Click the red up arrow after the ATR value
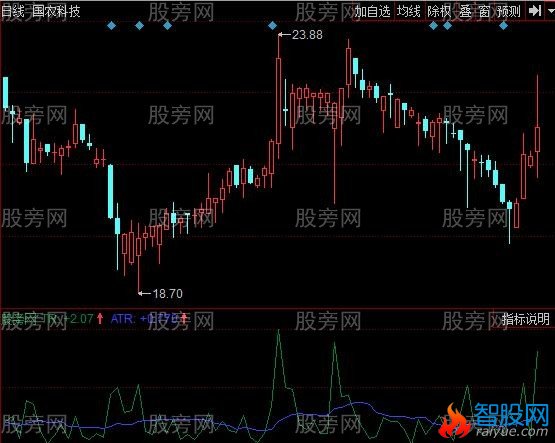This screenshot has width=555, height=443. tap(184, 318)
